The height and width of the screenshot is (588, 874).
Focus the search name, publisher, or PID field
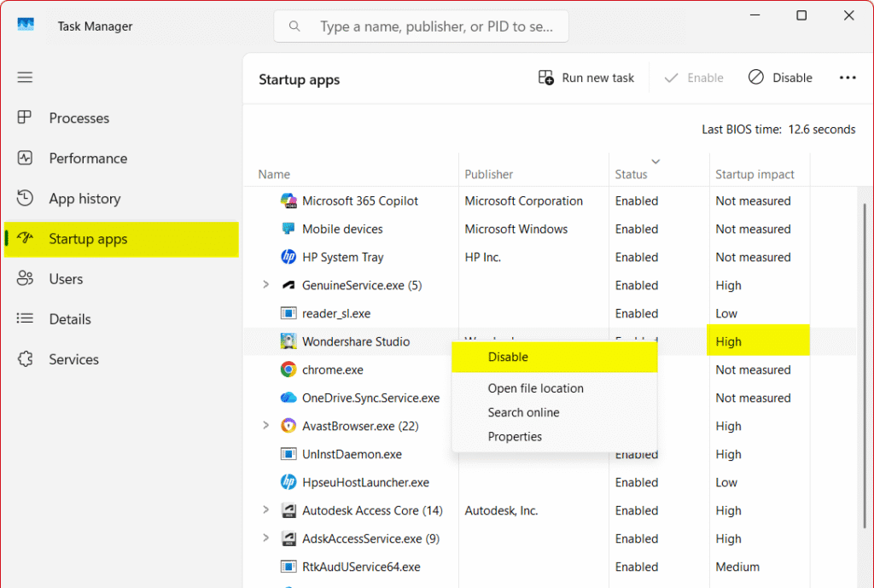click(x=421, y=26)
